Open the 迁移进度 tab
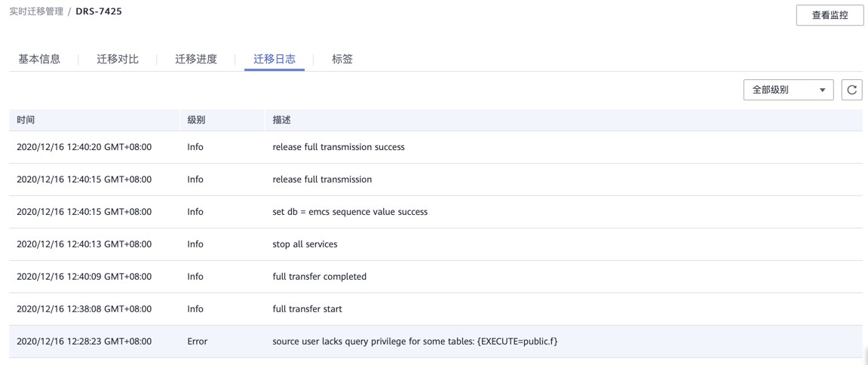The height and width of the screenshot is (365, 868). pyautogui.click(x=196, y=59)
